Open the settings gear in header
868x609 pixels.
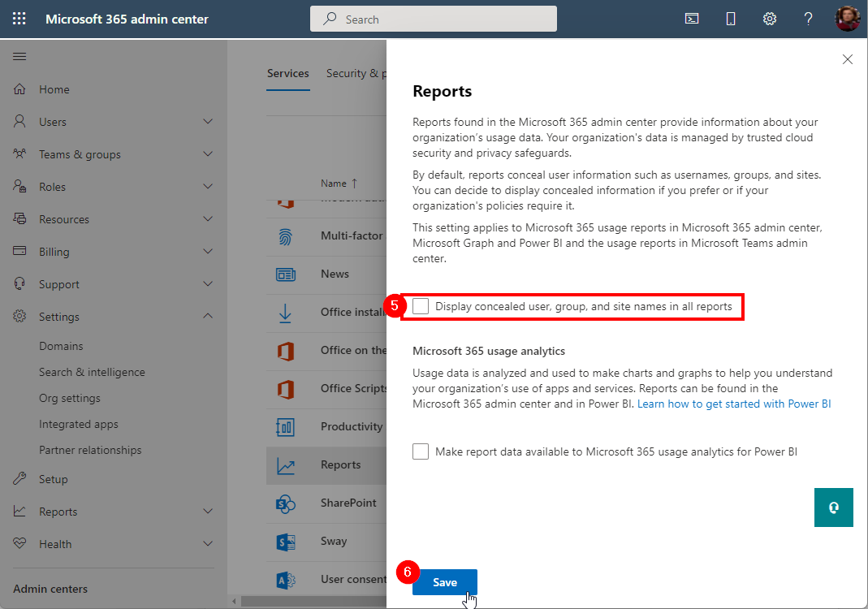pos(770,19)
